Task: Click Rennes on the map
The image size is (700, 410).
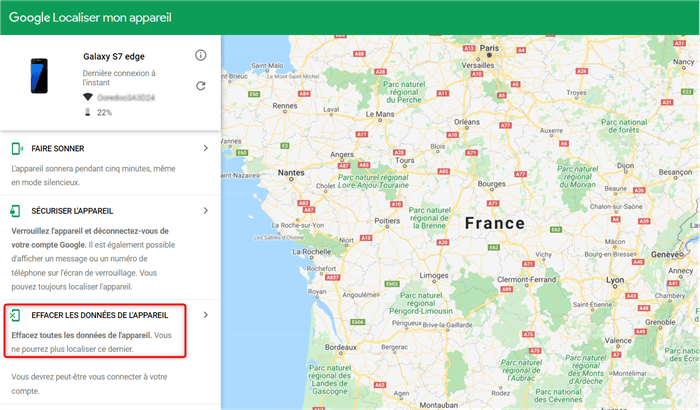Action: tap(285, 106)
